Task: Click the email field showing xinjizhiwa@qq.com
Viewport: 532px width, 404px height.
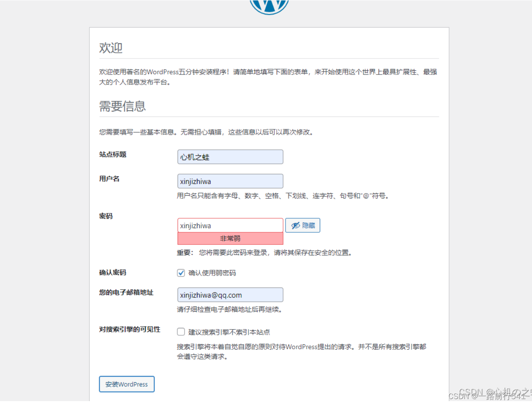Action: pyautogui.click(x=230, y=295)
